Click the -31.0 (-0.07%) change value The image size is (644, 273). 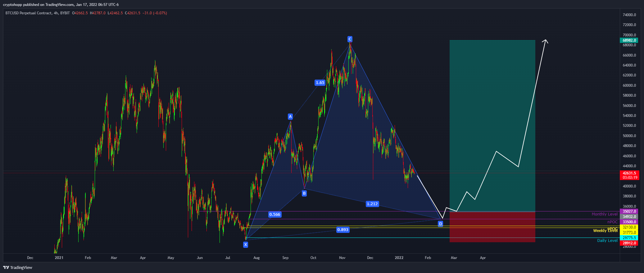pyautogui.click(x=155, y=13)
